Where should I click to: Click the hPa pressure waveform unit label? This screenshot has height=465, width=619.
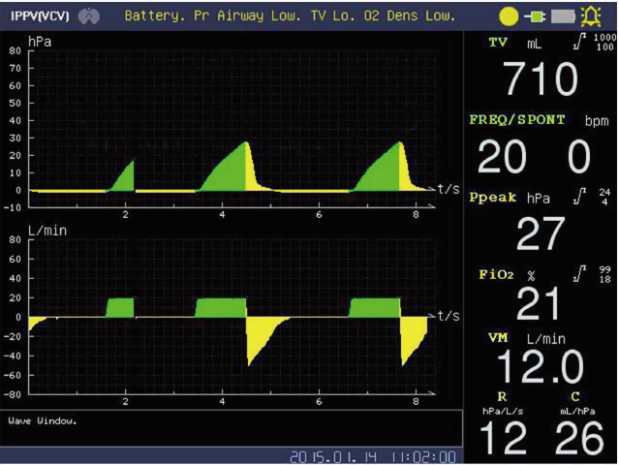pyautogui.click(x=39, y=42)
